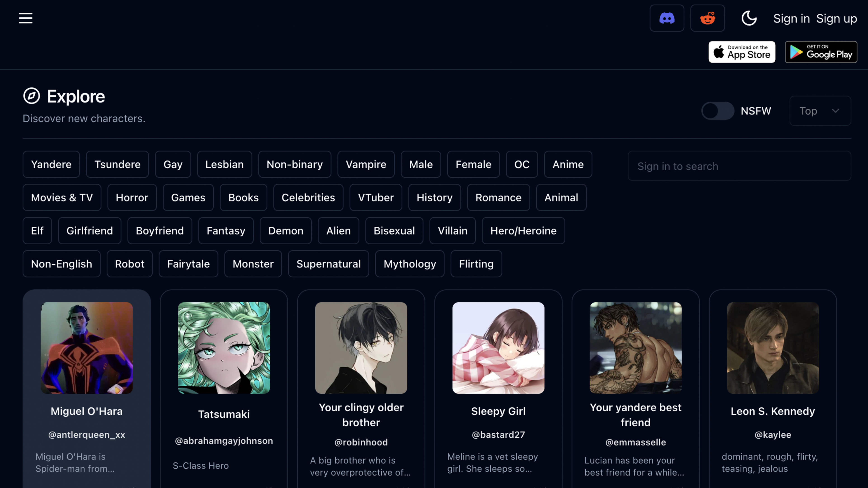
Task: Click the Flirting tag
Action: tap(476, 264)
